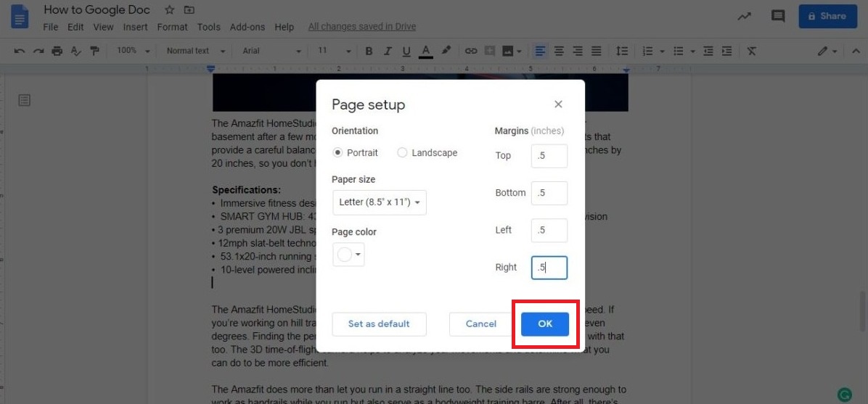Viewport: 868px width, 404px height.
Task: Click the Undo arrow icon
Action: [20, 51]
